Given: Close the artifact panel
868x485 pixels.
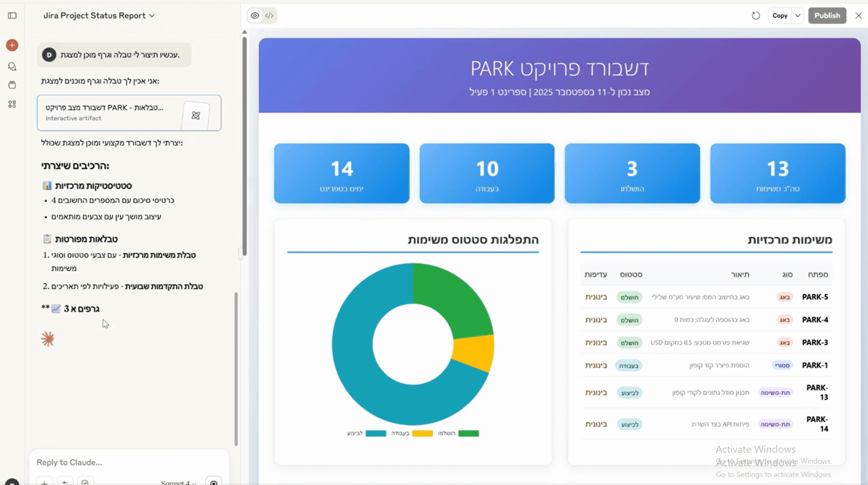Looking at the screenshot, I should (858, 16).
